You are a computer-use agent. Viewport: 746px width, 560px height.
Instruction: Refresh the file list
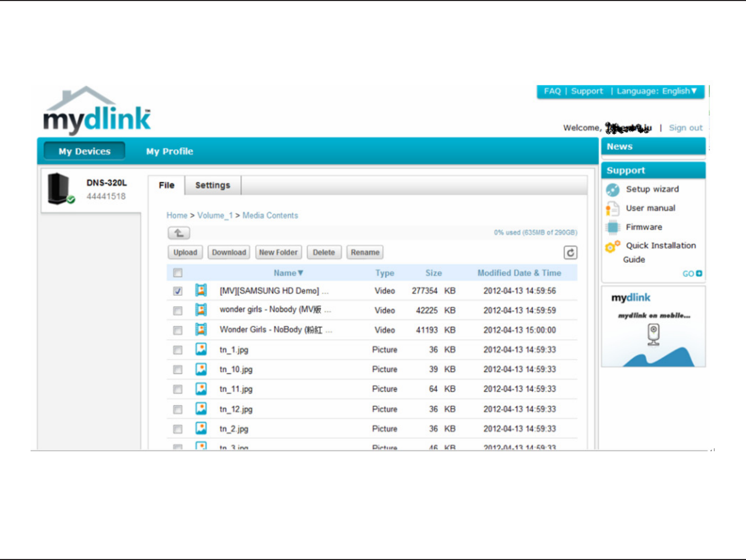(x=570, y=252)
